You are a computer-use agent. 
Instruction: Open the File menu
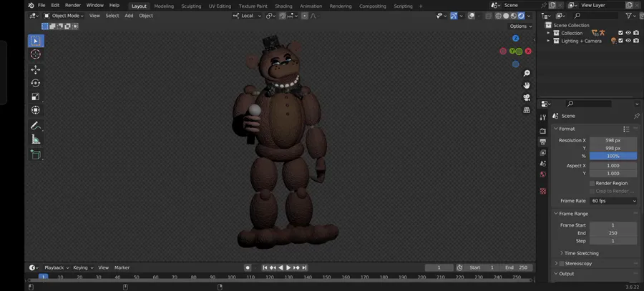pyautogui.click(x=42, y=5)
